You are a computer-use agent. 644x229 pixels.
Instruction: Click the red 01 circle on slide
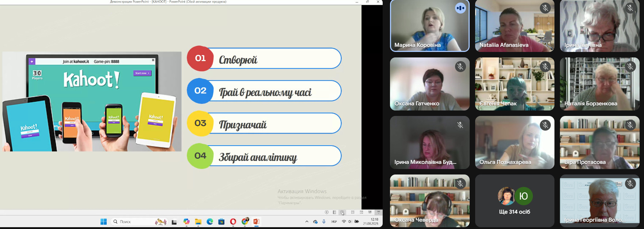200,58
